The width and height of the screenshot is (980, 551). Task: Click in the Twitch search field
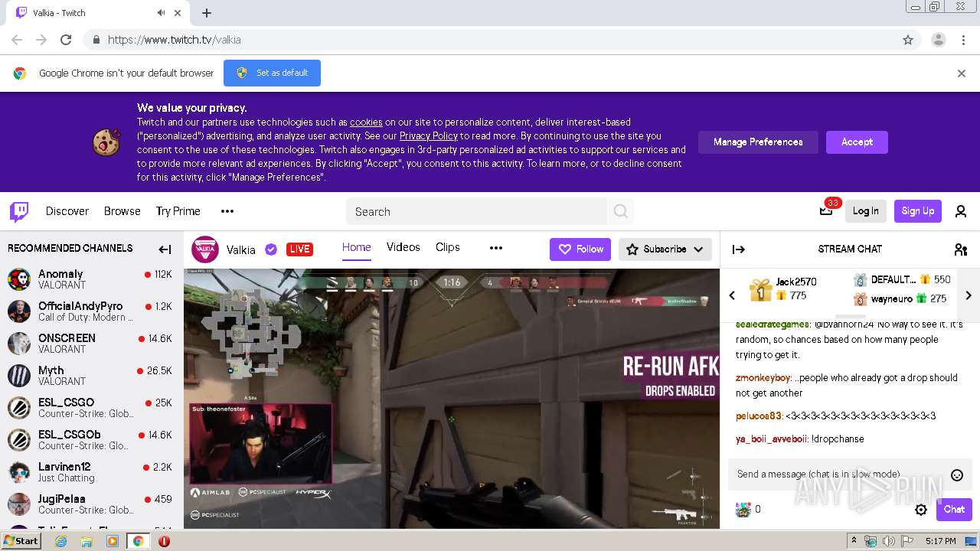click(477, 211)
